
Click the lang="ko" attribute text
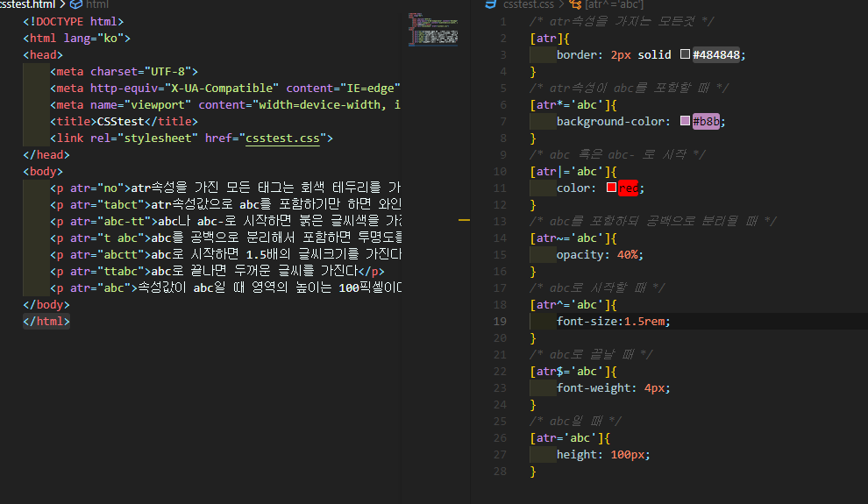coord(94,39)
